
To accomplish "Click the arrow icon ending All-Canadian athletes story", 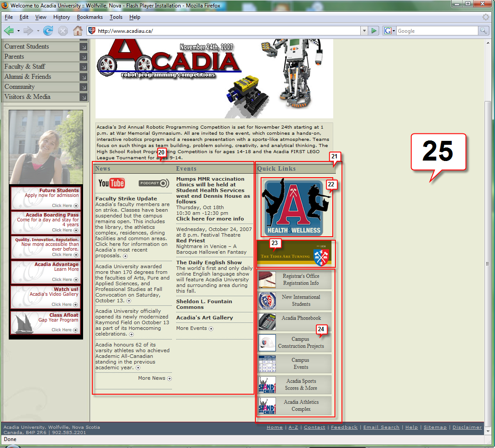I will [x=138, y=368].
